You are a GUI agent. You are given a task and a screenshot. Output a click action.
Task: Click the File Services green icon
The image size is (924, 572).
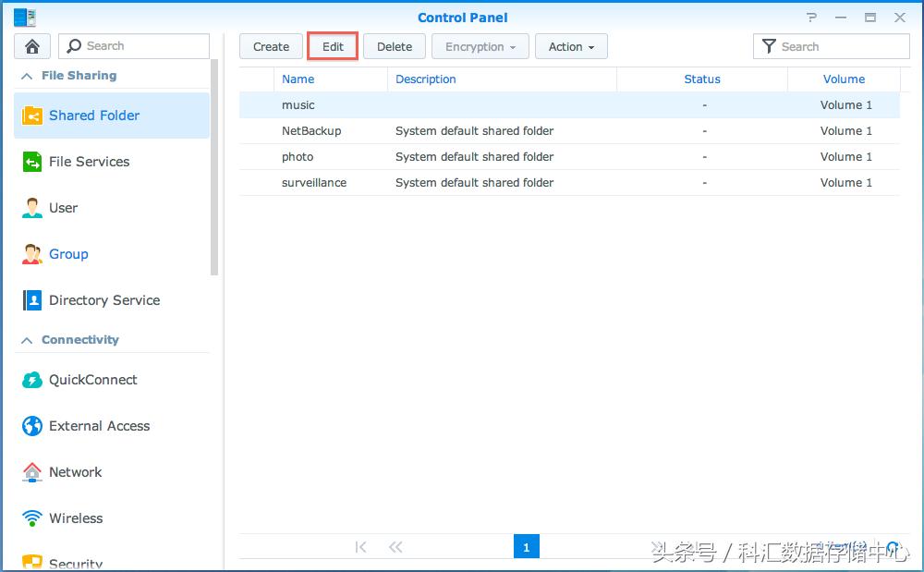coord(32,162)
